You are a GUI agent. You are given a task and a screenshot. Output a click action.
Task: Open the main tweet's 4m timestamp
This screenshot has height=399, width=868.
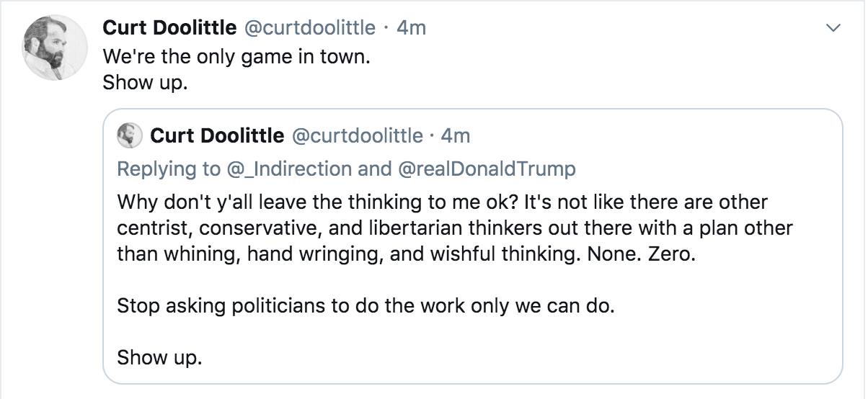[412, 28]
